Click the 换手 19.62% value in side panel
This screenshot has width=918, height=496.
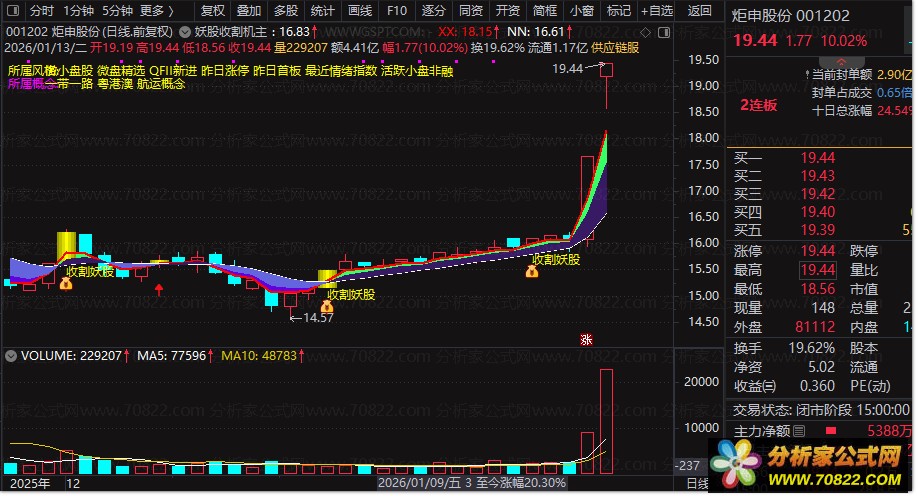pos(811,348)
